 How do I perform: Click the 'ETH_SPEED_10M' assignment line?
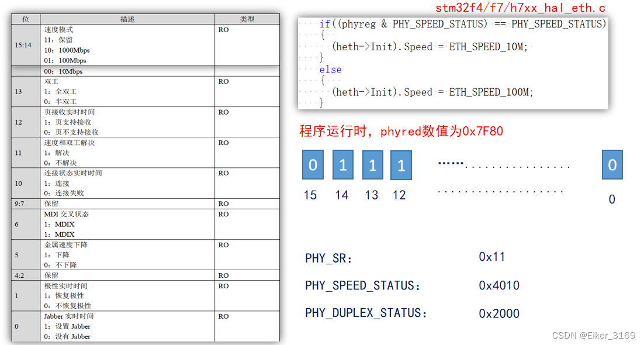coord(430,47)
